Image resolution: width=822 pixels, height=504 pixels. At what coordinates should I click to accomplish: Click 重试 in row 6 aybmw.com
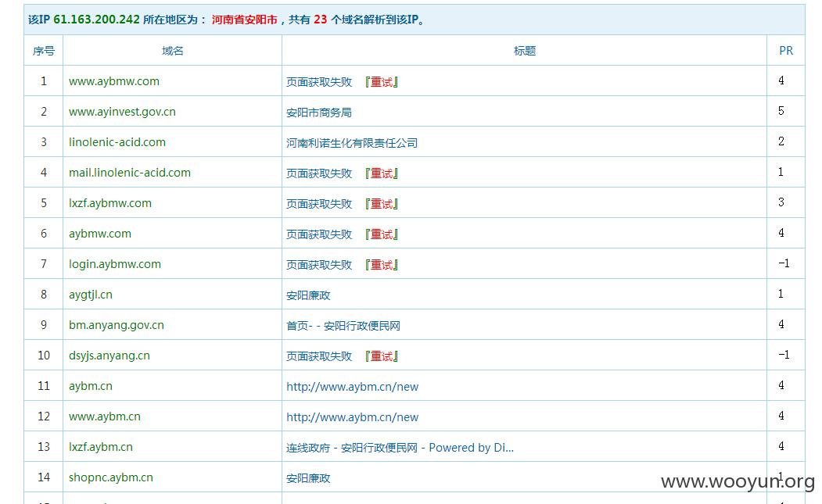(x=382, y=234)
